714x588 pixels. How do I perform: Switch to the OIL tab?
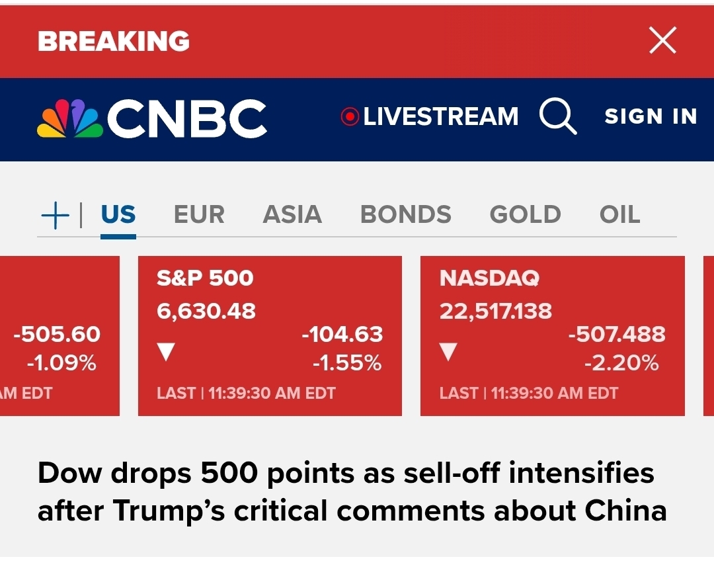[x=619, y=215]
